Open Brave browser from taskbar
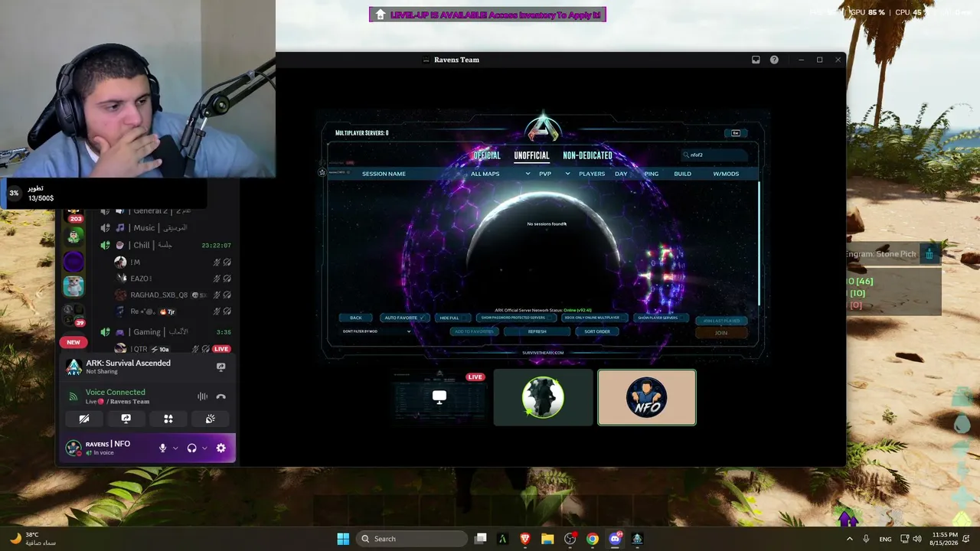Image resolution: width=980 pixels, height=551 pixels. [525, 539]
